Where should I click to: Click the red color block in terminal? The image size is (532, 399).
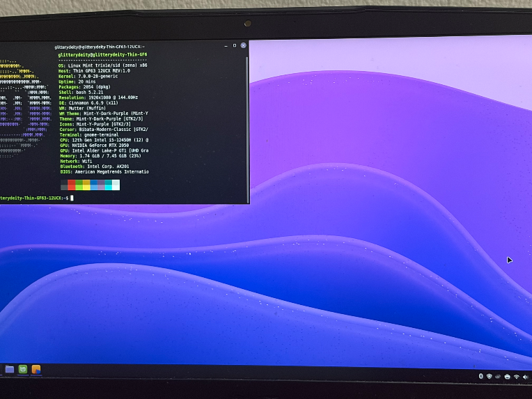[72, 185]
